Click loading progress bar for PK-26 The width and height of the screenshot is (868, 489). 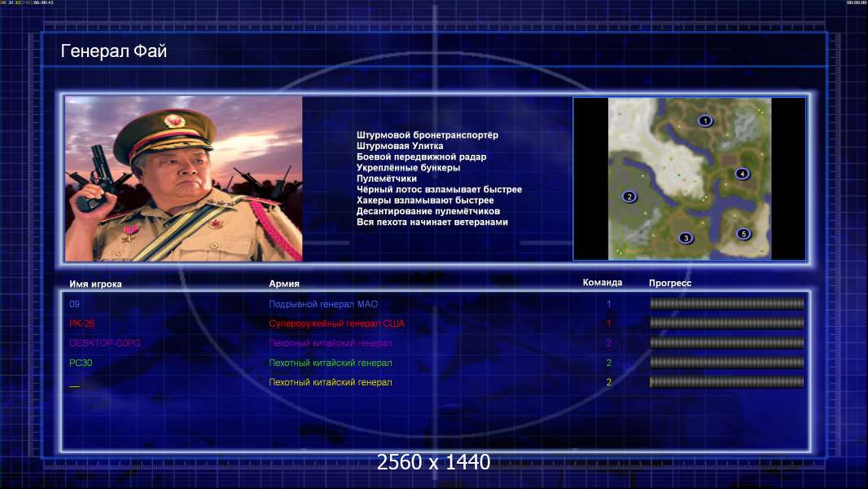(726, 323)
